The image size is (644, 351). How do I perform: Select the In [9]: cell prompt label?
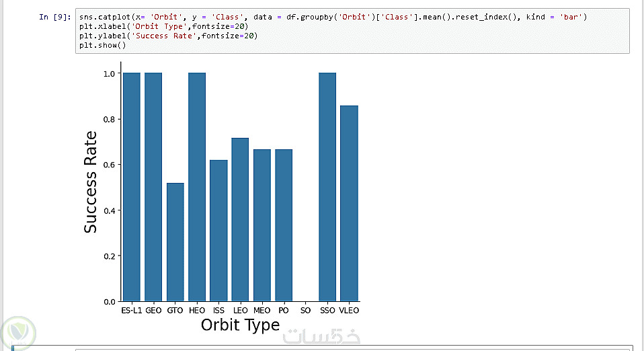pyautogui.click(x=55, y=17)
